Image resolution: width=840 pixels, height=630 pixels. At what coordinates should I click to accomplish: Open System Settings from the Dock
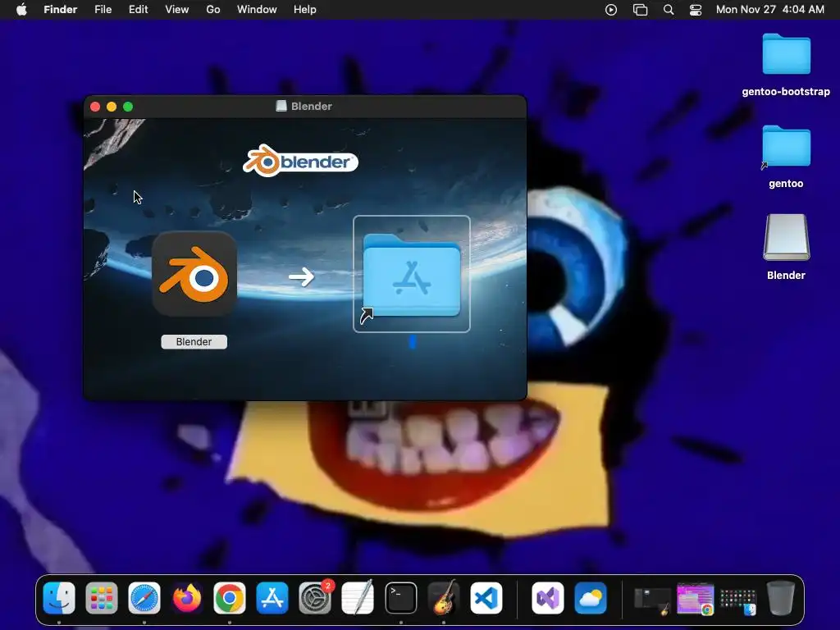pos(315,598)
